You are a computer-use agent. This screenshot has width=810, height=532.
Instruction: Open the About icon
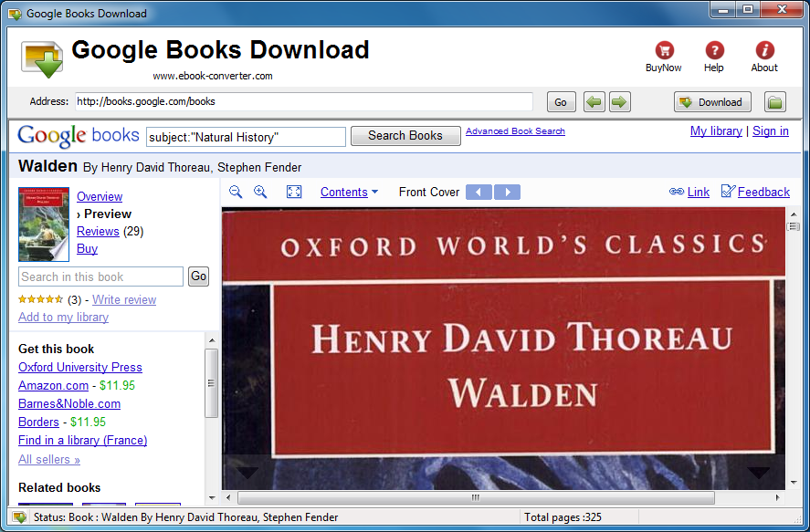point(763,55)
